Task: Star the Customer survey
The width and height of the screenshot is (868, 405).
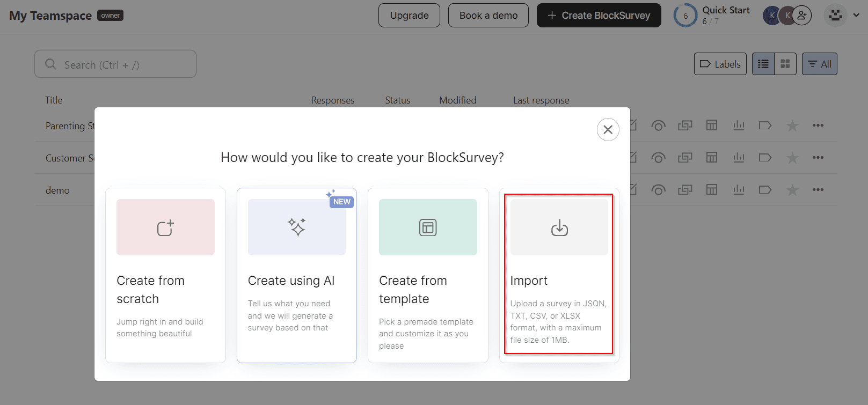Action: click(792, 158)
